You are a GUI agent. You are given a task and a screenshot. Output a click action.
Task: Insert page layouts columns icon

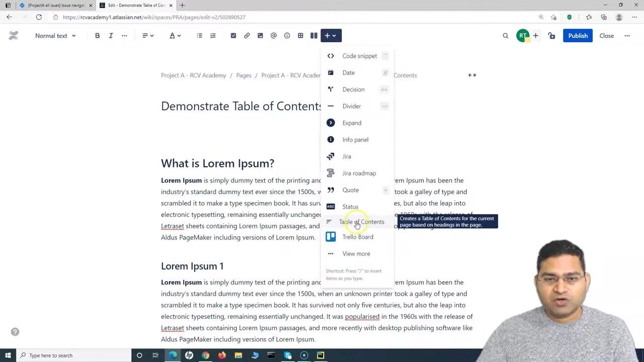[x=314, y=36]
